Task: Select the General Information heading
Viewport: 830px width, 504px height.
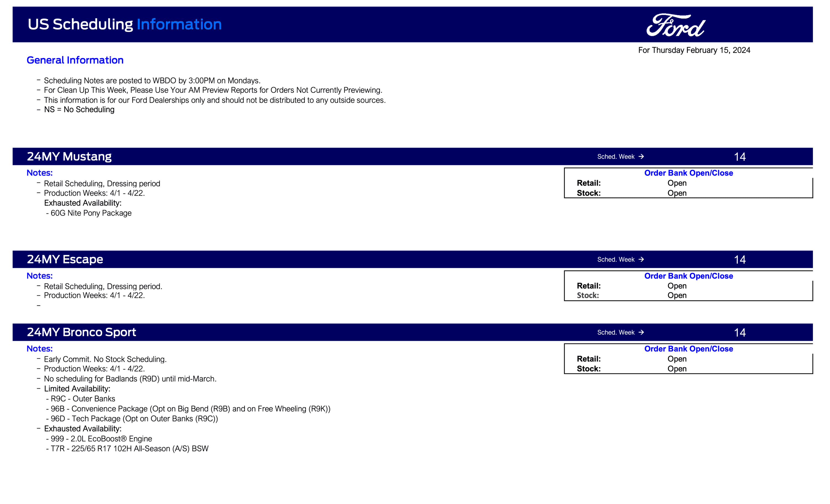Action: 75,60
